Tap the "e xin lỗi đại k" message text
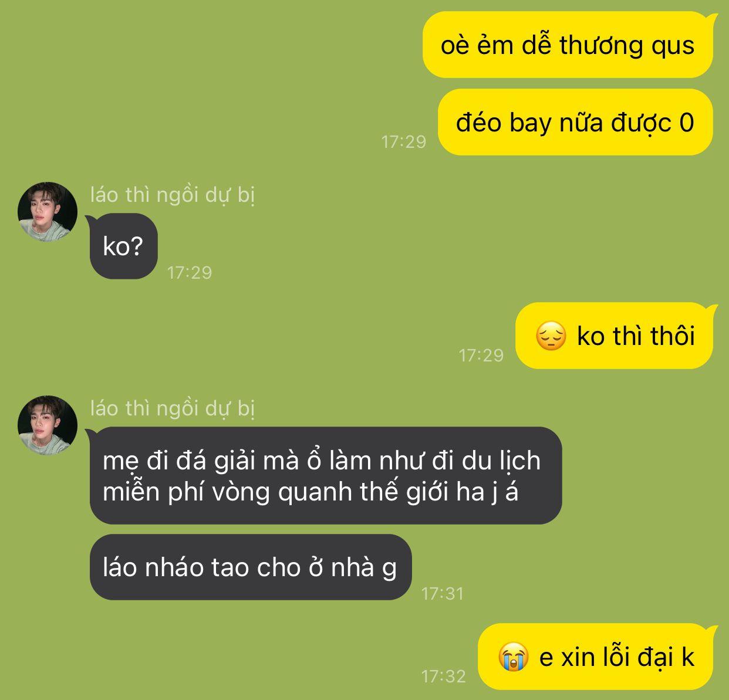 [617, 657]
